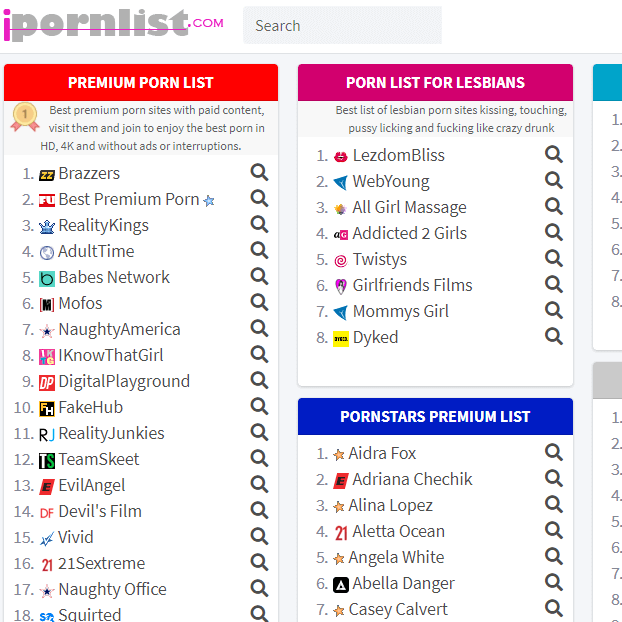The height and width of the screenshot is (622, 622).
Task: Click the Porn List For Lesbians header
Action: 435,83
